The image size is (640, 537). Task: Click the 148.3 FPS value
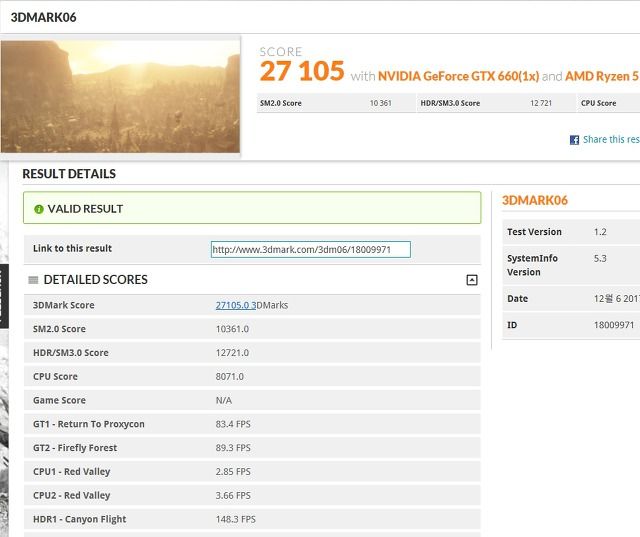[236, 519]
